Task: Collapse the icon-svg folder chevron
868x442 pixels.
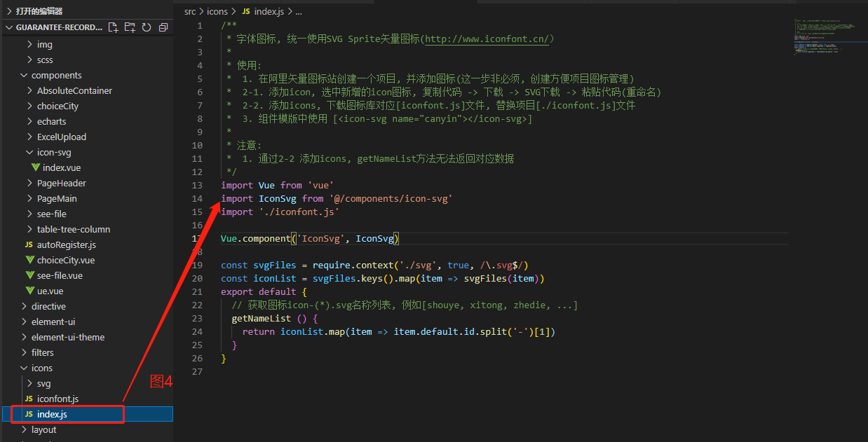Action: pos(29,152)
